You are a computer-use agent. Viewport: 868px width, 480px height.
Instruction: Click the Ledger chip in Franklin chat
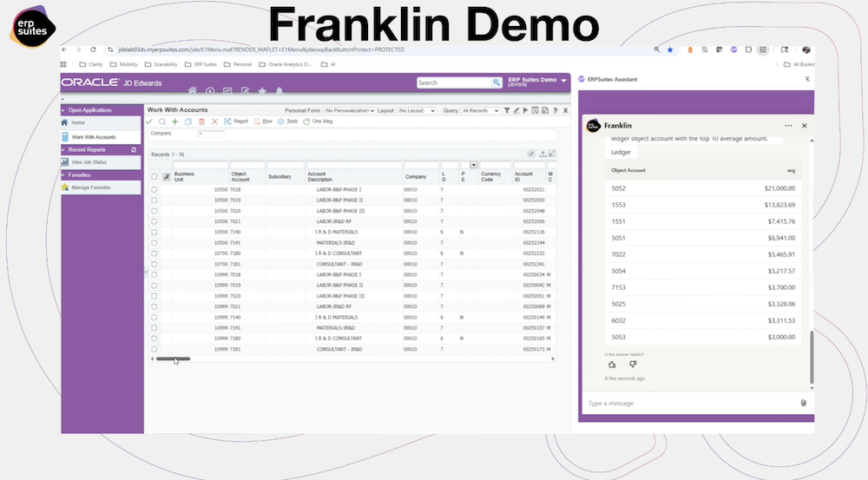coord(621,152)
